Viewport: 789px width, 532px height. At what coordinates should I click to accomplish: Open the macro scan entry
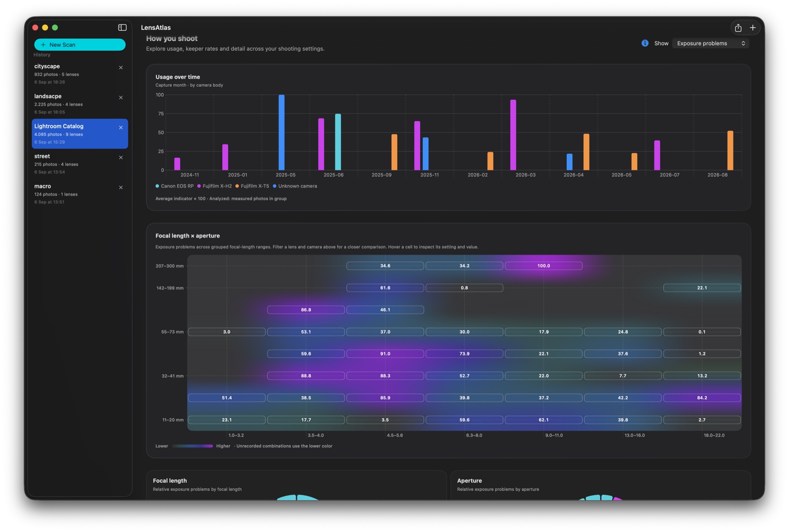click(x=80, y=194)
